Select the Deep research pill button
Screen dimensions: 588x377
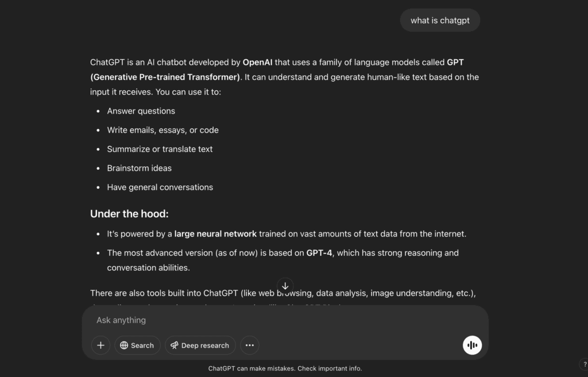tap(200, 345)
